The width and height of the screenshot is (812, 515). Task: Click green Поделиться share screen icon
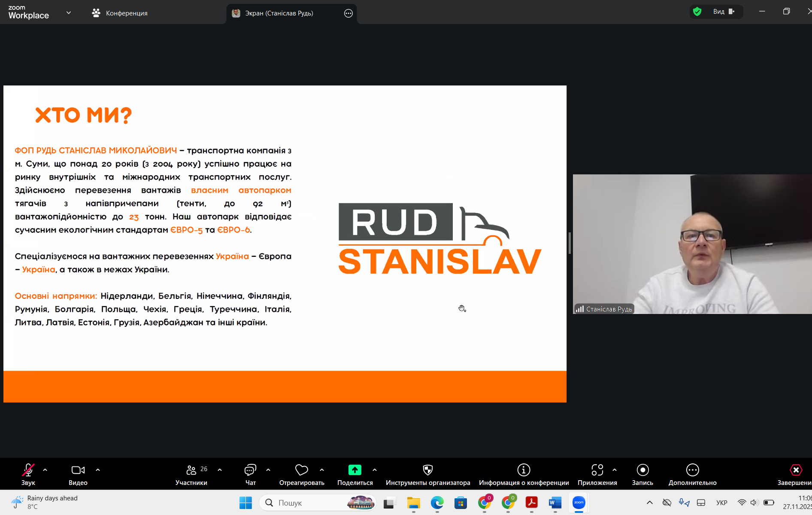tap(354, 470)
